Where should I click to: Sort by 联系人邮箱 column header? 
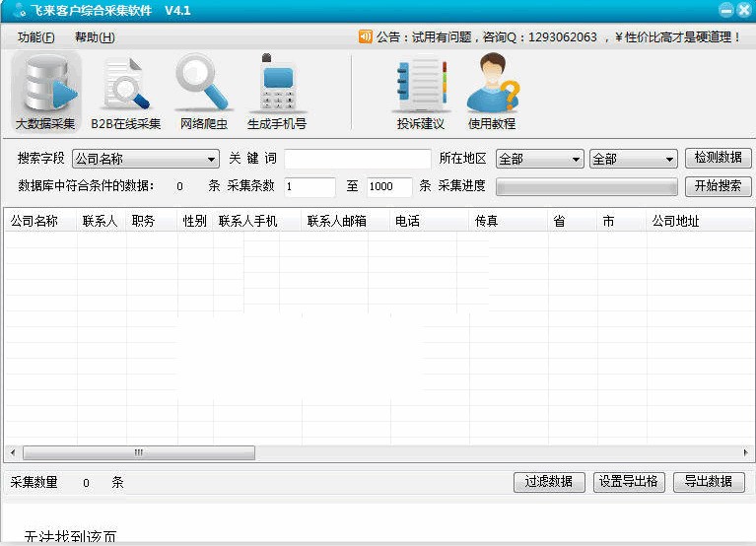tap(345, 221)
